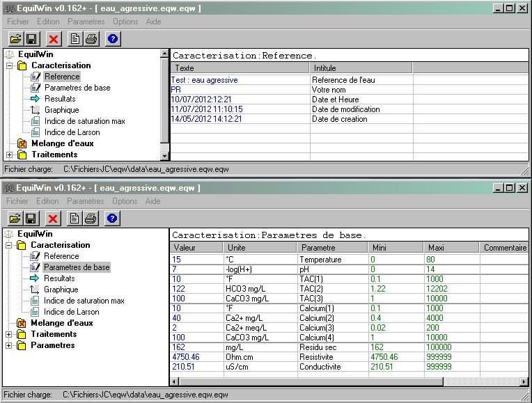Screen dimensions: 532x403
Task: Click the Residu sec value '162' in Valeur column
Action: pos(196,347)
